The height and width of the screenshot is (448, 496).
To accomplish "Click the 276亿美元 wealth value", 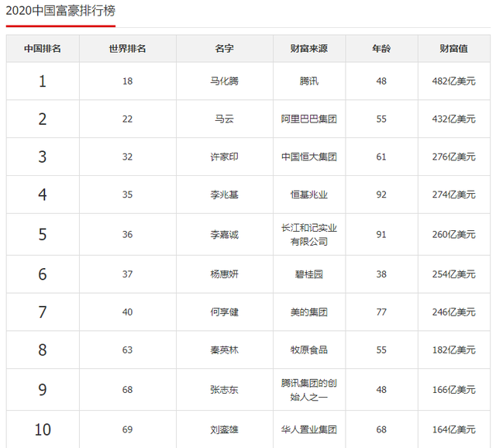I will tap(454, 157).
